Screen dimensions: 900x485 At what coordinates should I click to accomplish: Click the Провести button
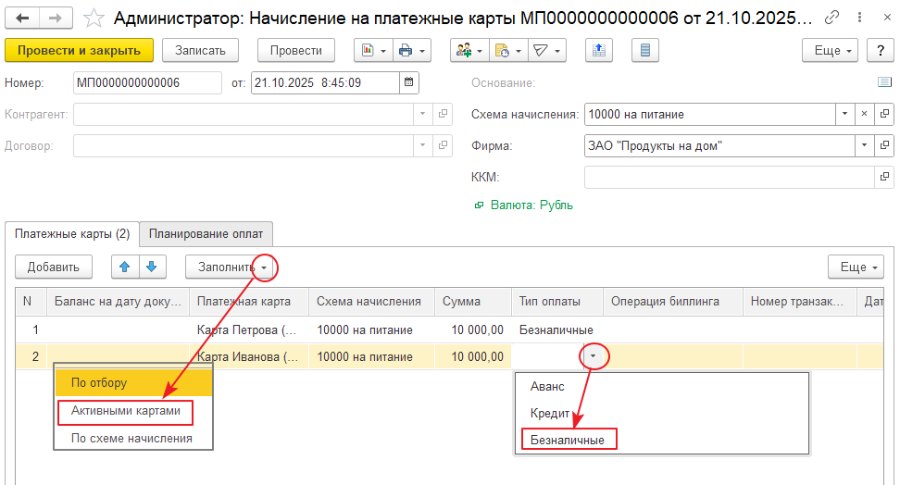pos(296,51)
